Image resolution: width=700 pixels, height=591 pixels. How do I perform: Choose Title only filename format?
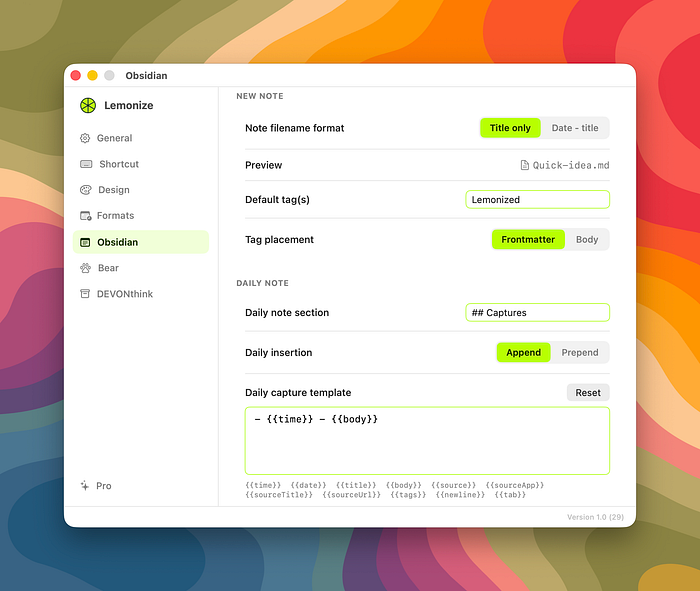coord(510,128)
